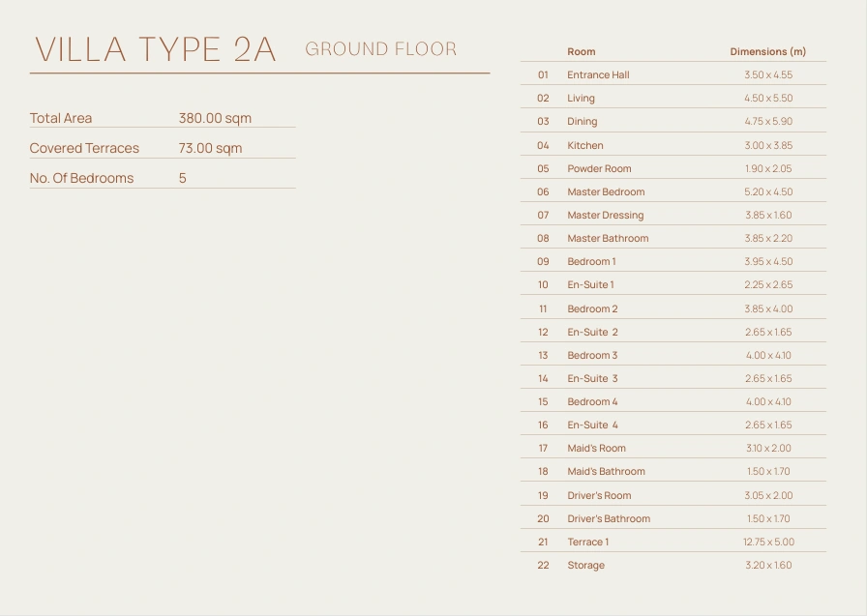
Task: Click the 12.75 x 5.00 dimension
Action: (768, 542)
